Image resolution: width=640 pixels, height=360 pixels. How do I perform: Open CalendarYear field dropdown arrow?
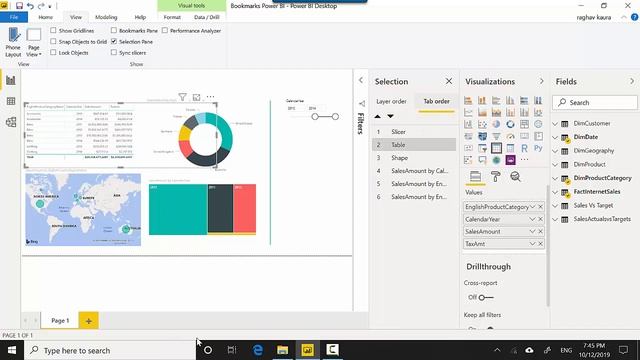(532, 219)
